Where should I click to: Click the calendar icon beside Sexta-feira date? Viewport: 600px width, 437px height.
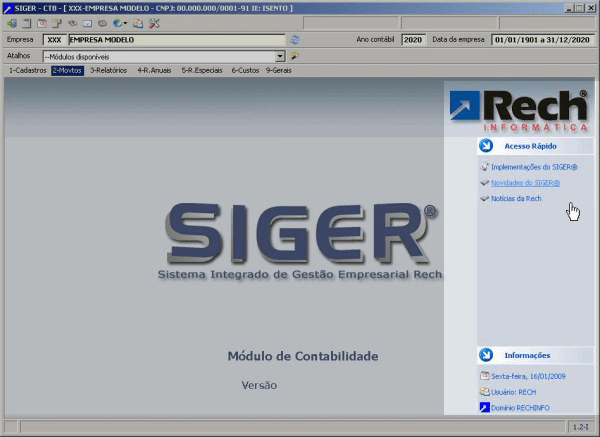[484, 376]
